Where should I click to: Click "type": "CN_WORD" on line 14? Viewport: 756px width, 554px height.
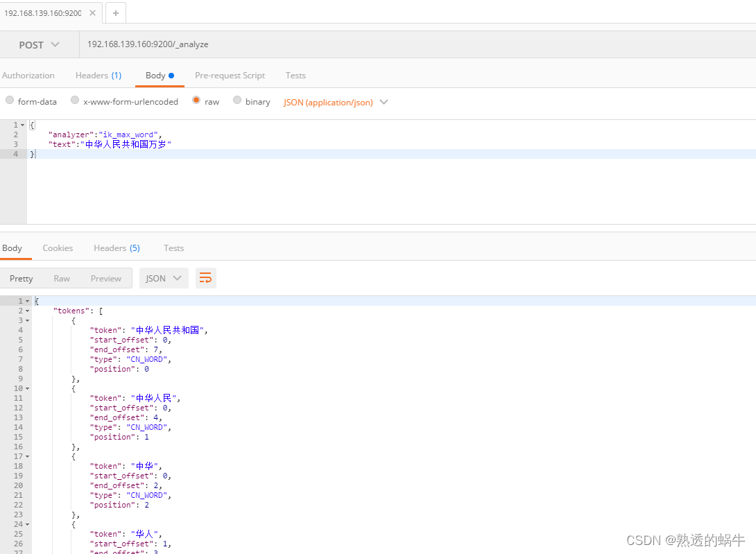pos(130,427)
